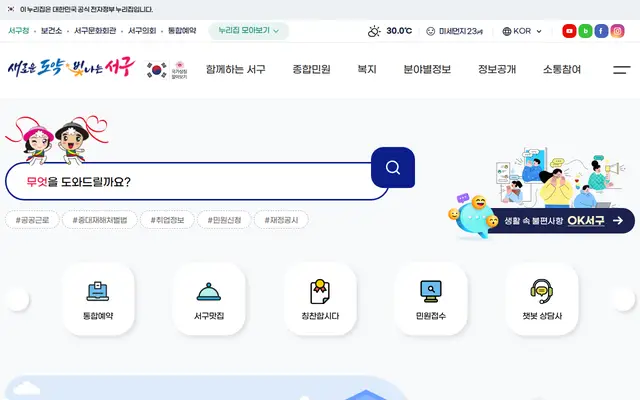Viewport: 640px width, 400px height.
Task: Show previous quick-menu cards with left circle
Action: [18, 300]
